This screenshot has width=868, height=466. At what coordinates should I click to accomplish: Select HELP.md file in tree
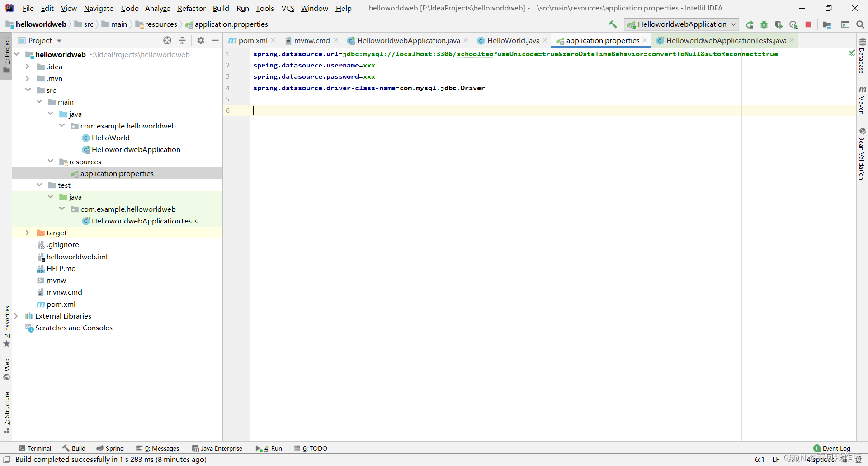pyautogui.click(x=61, y=268)
